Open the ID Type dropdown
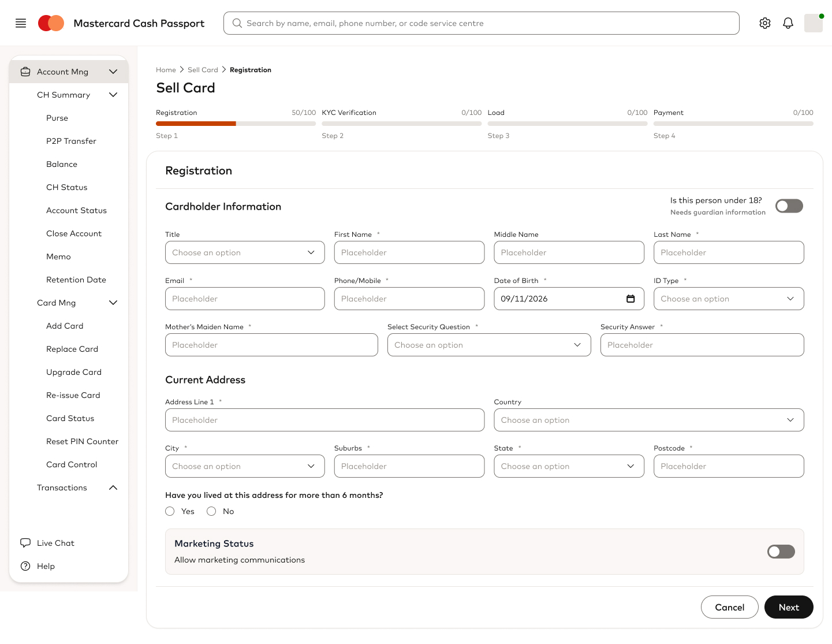This screenshot has width=832, height=644. [x=729, y=299]
